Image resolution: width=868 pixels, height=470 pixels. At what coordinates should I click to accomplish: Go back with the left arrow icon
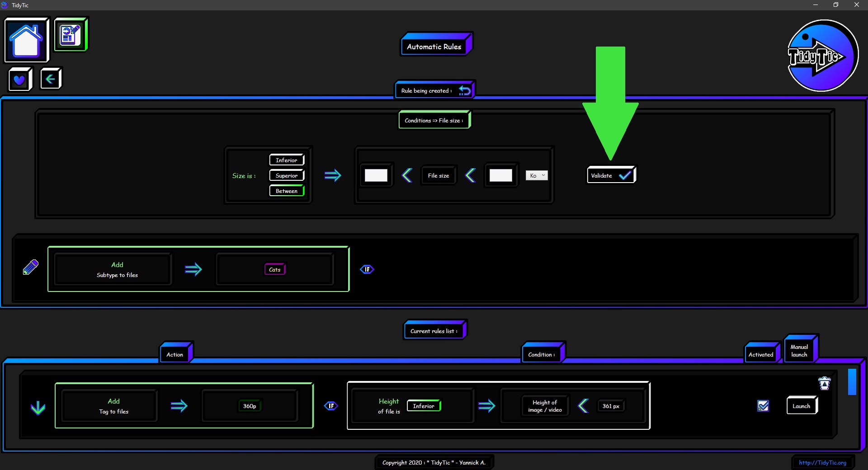(50, 79)
